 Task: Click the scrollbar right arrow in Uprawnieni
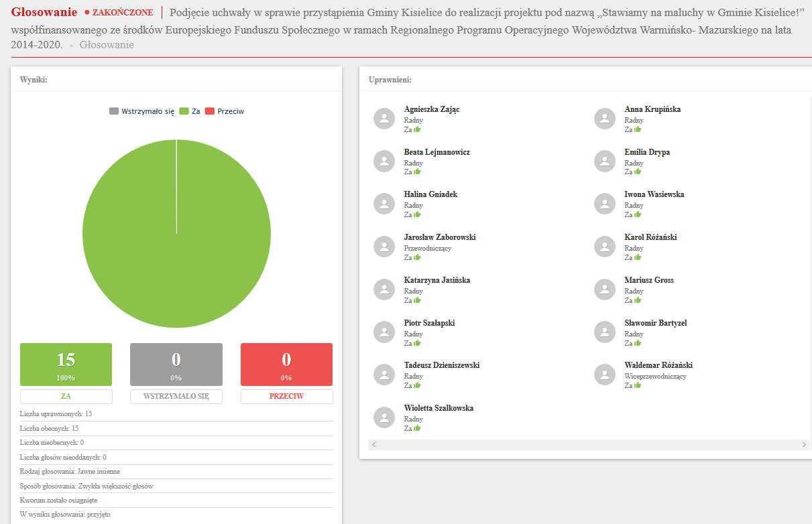[x=804, y=445]
